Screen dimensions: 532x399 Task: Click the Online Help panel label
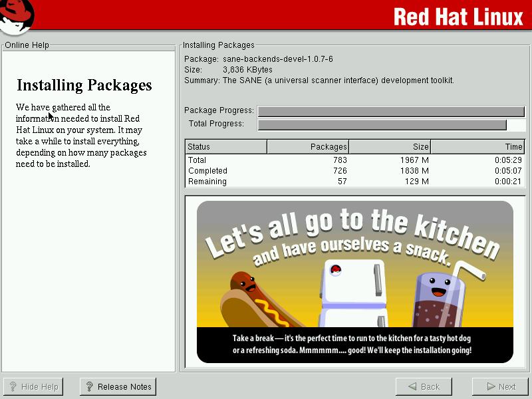click(x=27, y=45)
